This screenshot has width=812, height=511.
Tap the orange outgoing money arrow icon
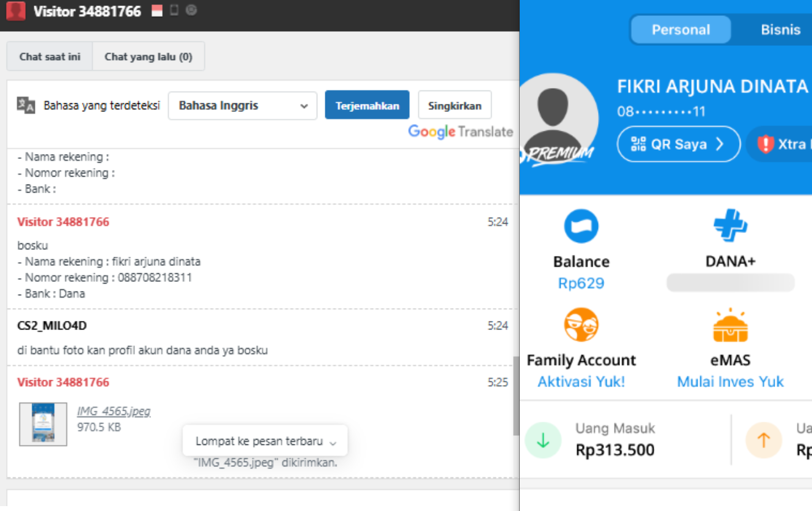(x=764, y=440)
